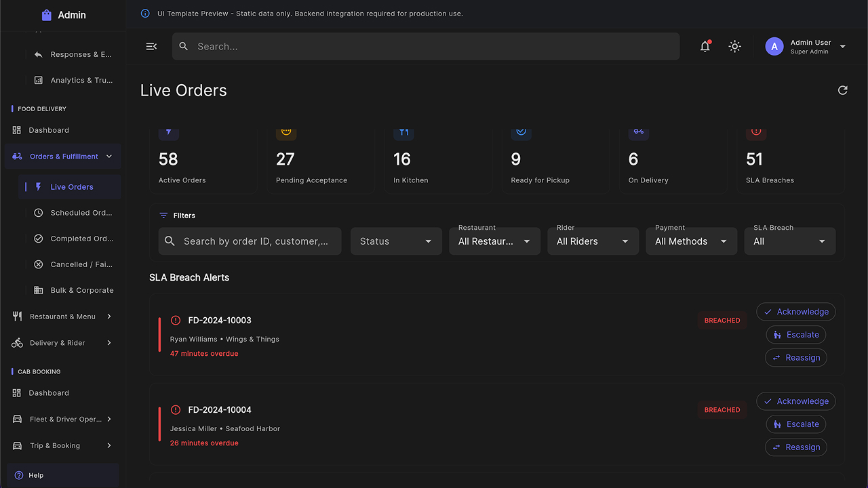Reassign order FD-2024-10004
This screenshot has width=868, height=488.
[x=796, y=447]
